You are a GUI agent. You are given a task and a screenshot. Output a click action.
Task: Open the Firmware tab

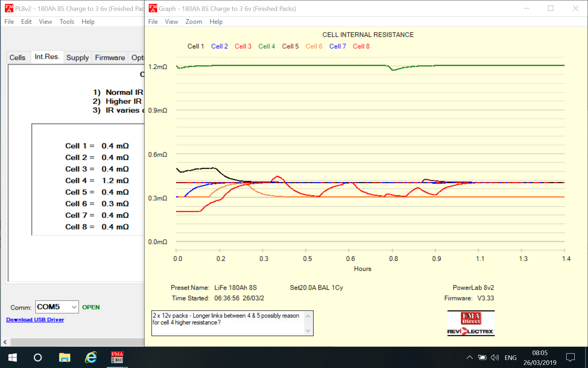(110, 57)
